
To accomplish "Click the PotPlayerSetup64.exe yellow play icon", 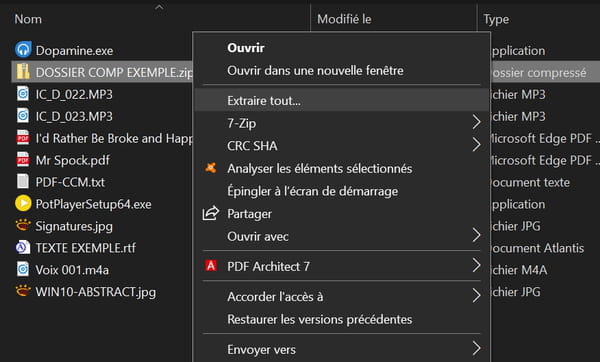I will coord(23,203).
